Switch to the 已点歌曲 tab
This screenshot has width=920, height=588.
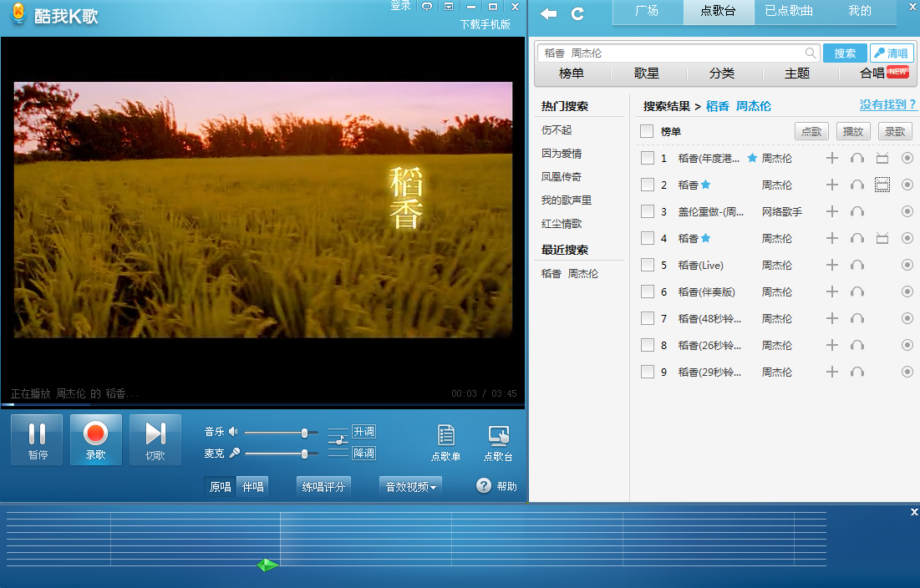tap(789, 11)
